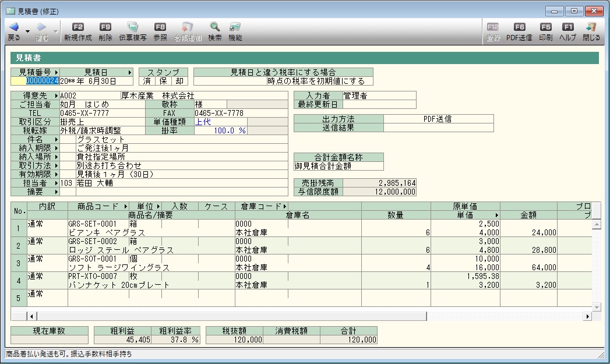Click the 戻る back arrow icon

pos(13,27)
